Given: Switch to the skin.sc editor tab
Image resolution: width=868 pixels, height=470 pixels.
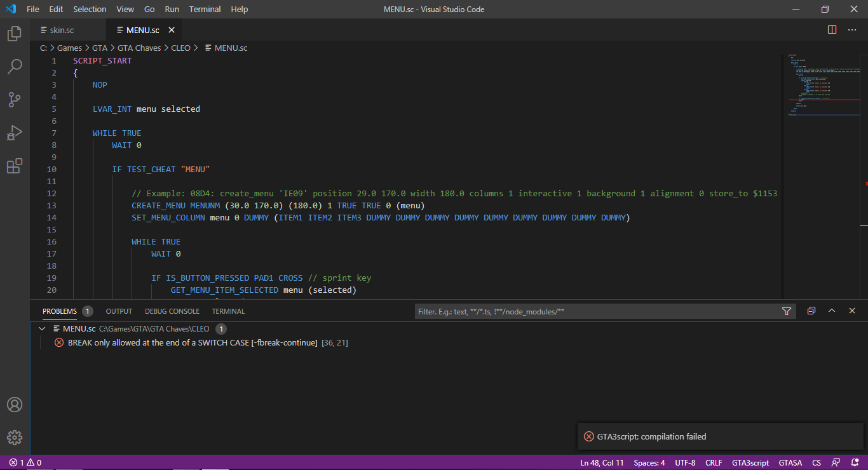Looking at the screenshot, I should pyautogui.click(x=67, y=30).
